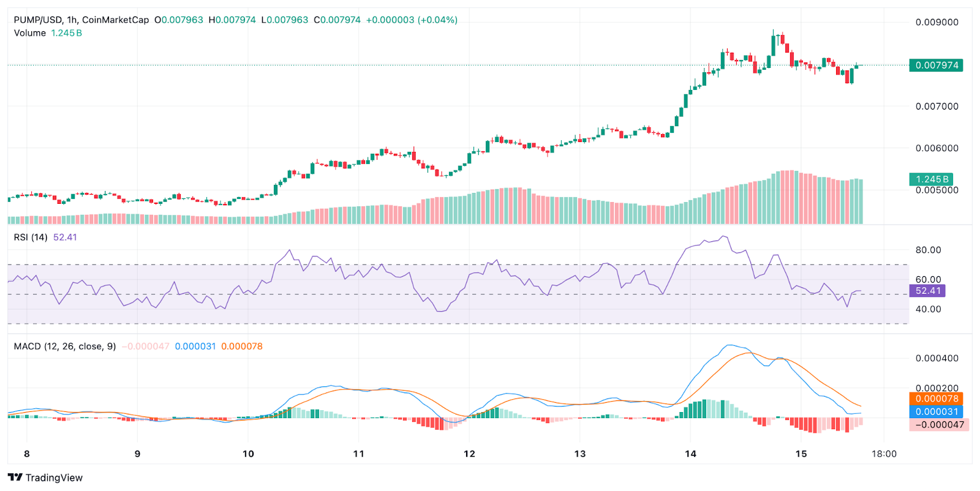Image resolution: width=980 pixels, height=491 pixels.
Task: Click the green current price tag 0.007974
Action: click(936, 66)
